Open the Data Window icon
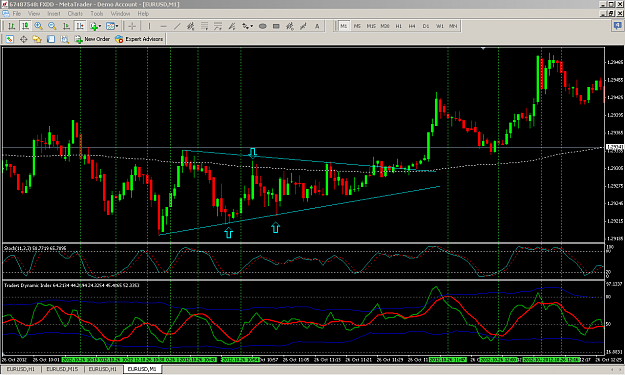Screen dimensions: 625x375 [23, 39]
